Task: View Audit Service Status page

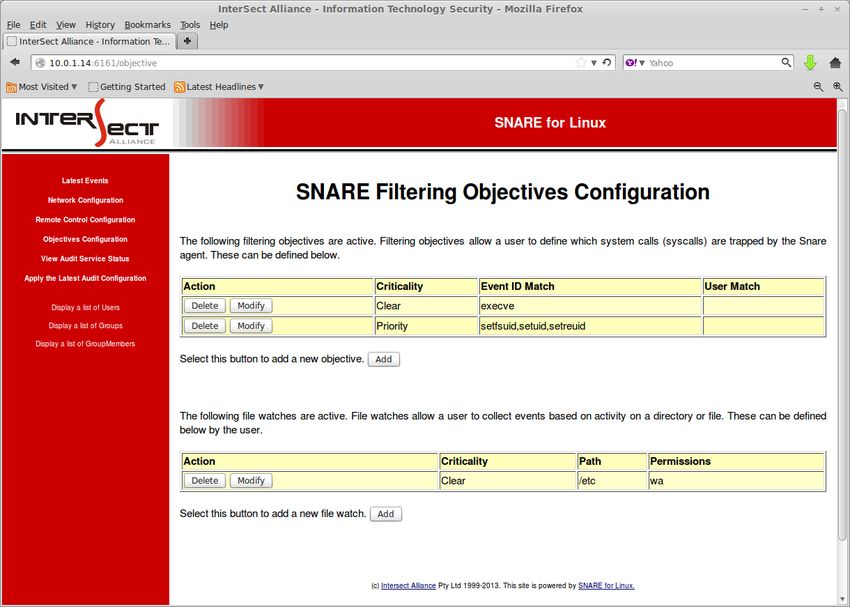Action: (85, 259)
